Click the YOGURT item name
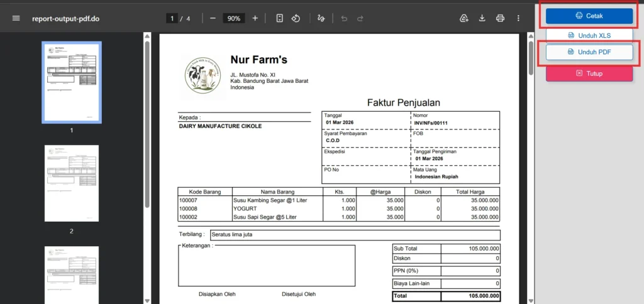This screenshot has width=644, height=304. 245,209
